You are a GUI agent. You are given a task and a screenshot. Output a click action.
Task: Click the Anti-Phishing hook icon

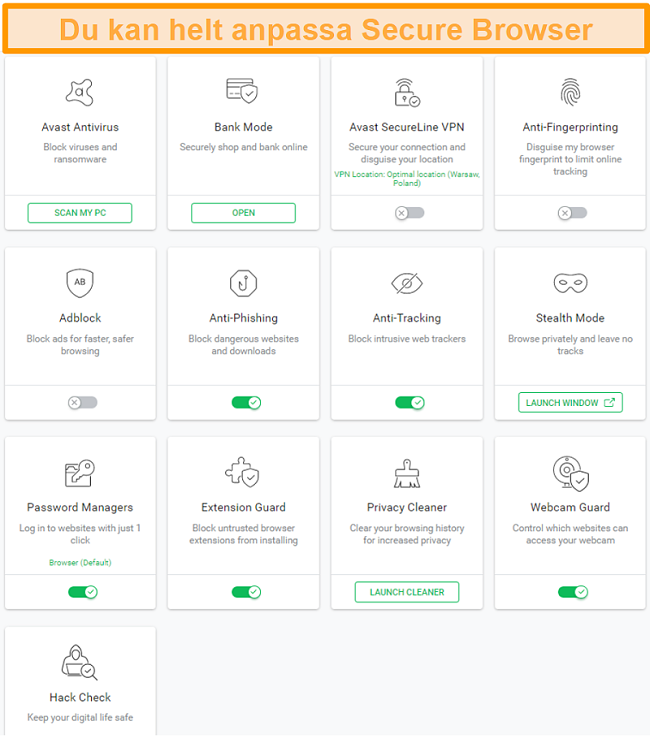[243, 283]
